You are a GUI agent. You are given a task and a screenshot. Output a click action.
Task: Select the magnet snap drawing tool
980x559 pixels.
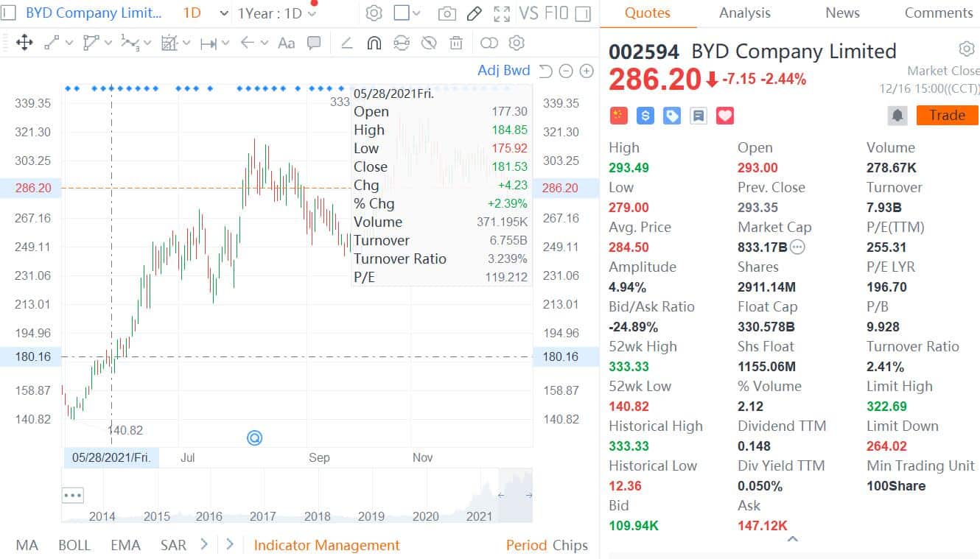pyautogui.click(x=374, y=43)
